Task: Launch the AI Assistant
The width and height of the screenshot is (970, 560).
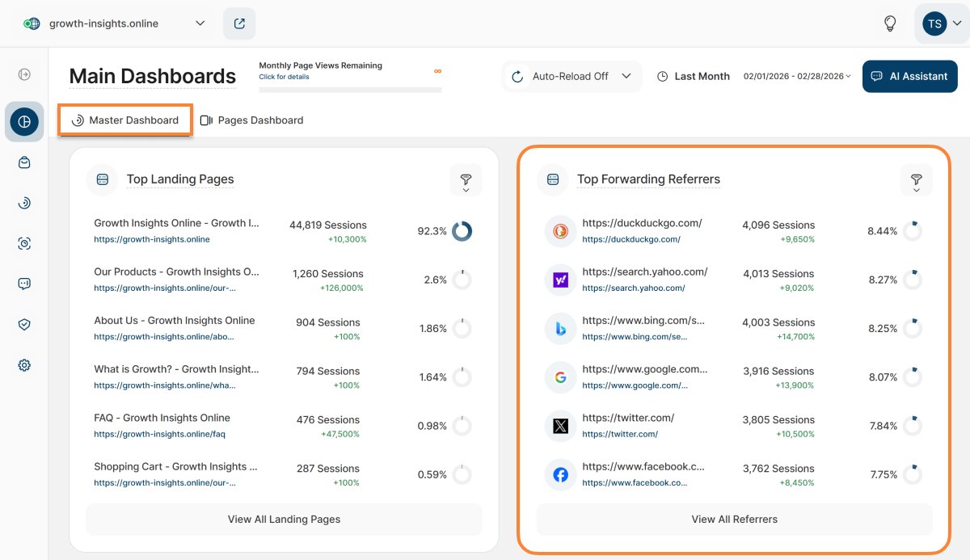Action: coord(909,76)
